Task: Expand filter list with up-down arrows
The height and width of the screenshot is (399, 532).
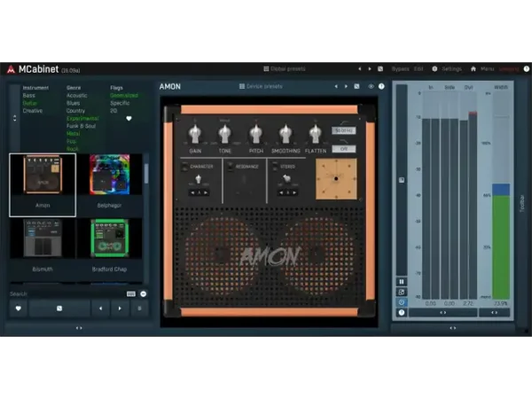Action: click(14, 118)
